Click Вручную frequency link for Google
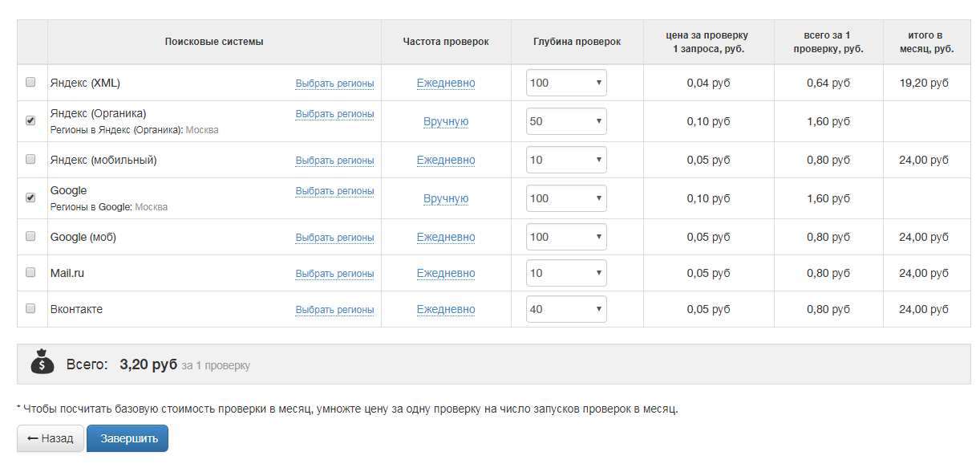980x464 pixels. 446,198
